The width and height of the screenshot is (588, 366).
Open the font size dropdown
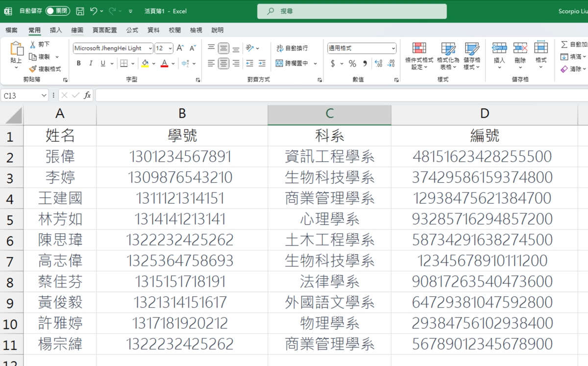[x=170, y=48]
